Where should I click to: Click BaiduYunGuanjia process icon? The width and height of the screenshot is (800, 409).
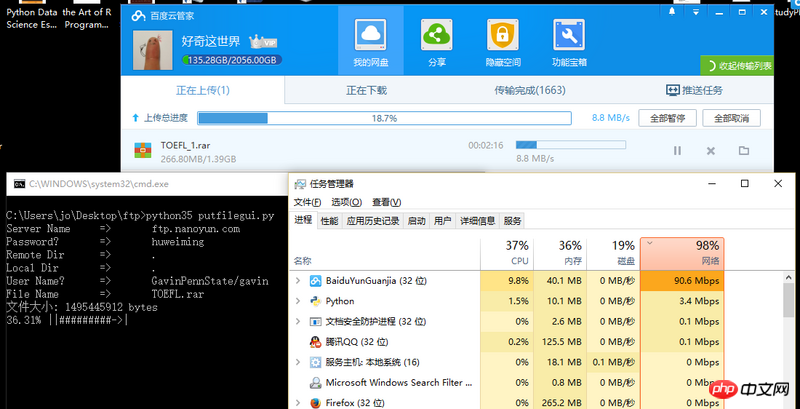pyautogui.click(x=316, y=280)
